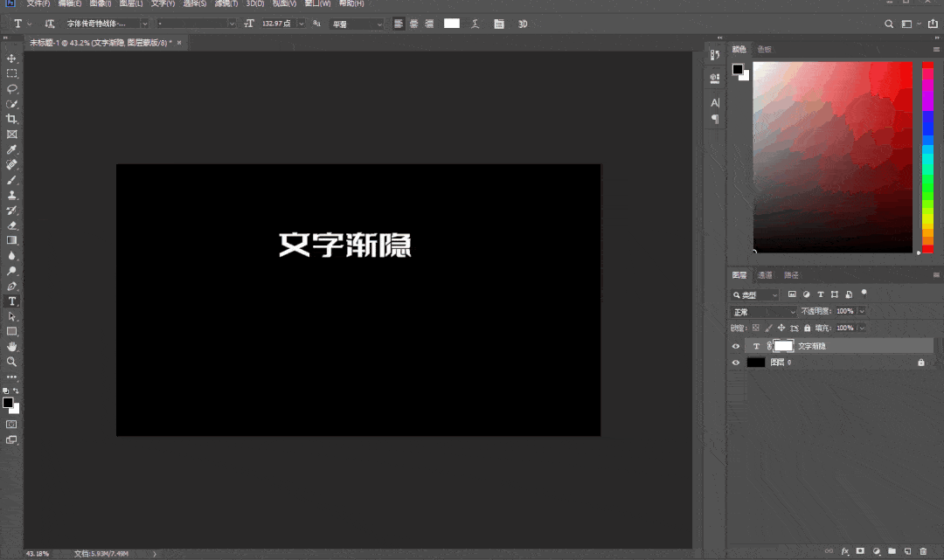944x560 pixels.
Task: Click the text color swatch in options bar
Action: coord(452,24)
